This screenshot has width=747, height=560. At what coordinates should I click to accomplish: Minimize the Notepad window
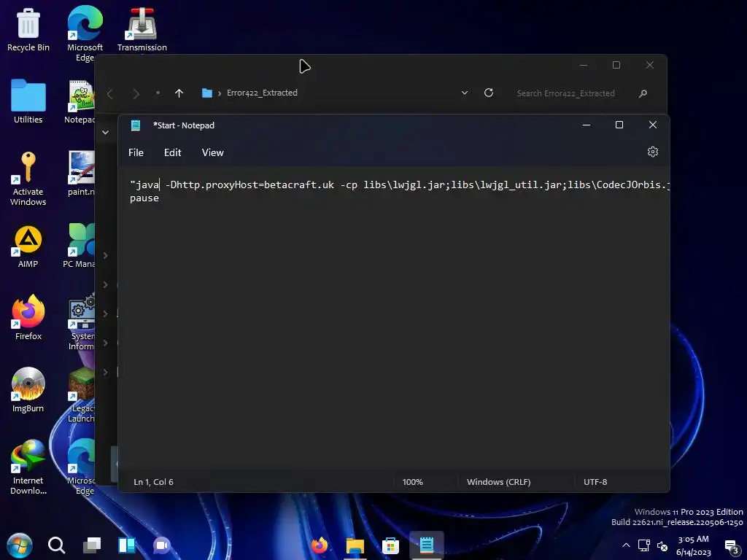[x=587, y=125]
